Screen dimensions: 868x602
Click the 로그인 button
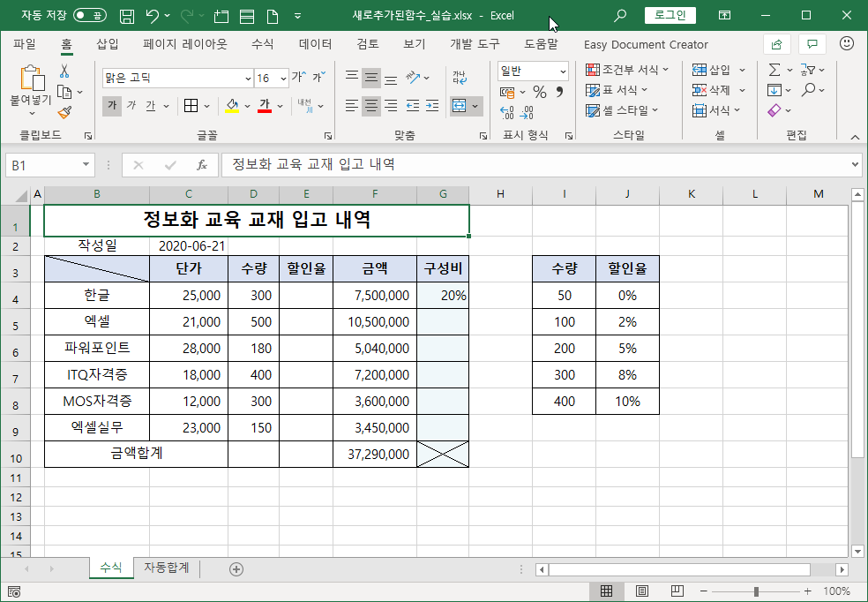pyautogui.click(x=670, y=16)
